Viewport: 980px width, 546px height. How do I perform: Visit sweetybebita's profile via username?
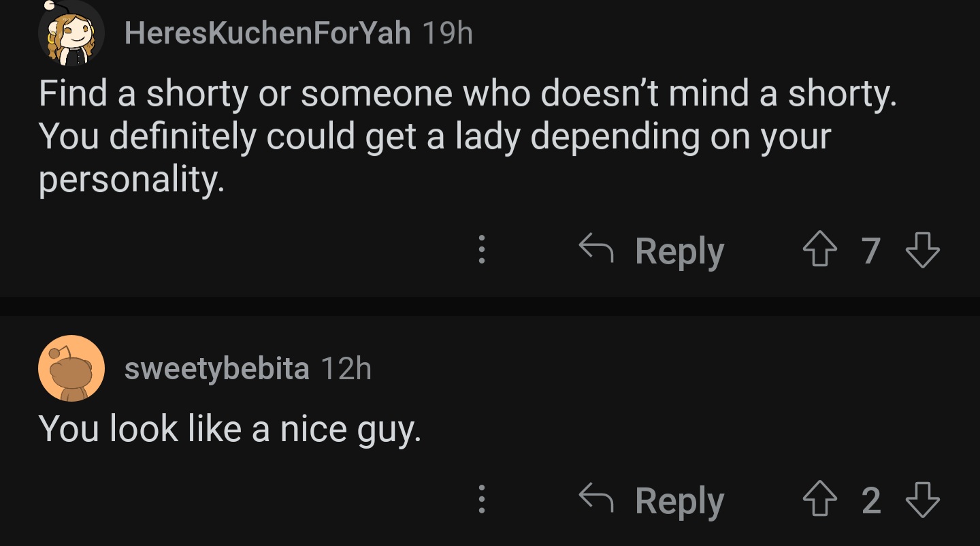pos(216,369)
